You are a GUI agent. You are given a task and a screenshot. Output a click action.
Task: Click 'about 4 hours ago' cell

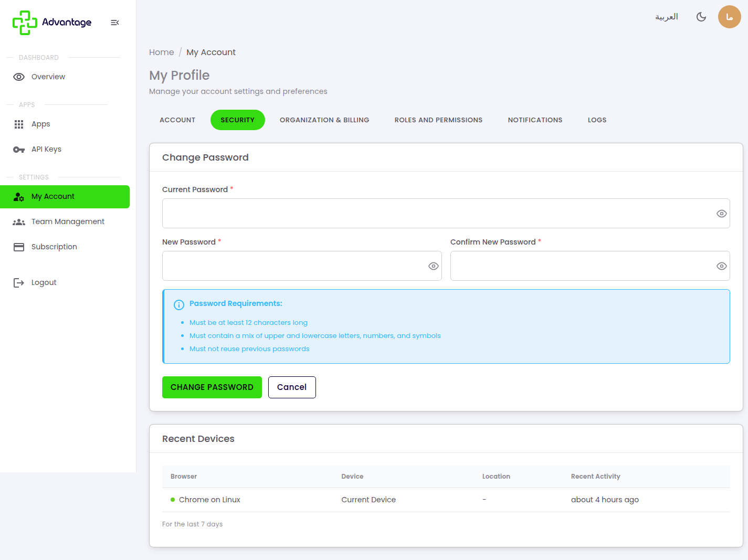tap(605, 500)
